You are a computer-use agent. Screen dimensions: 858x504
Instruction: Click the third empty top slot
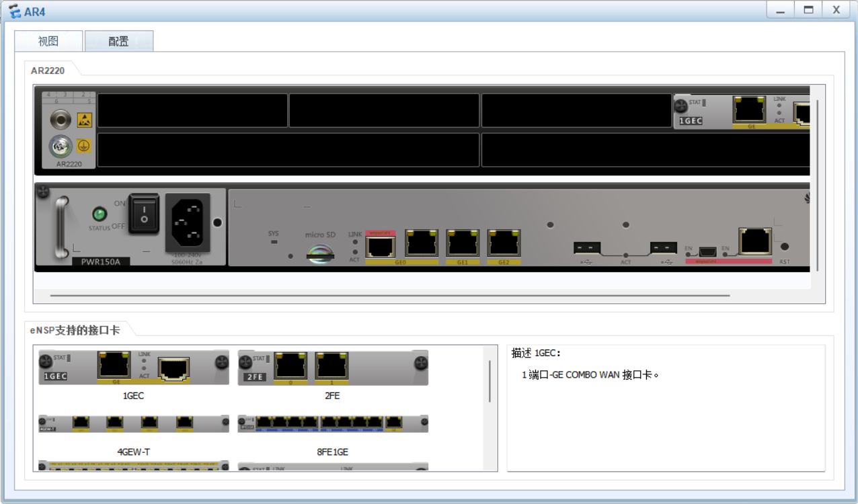[x=576, y=110]
